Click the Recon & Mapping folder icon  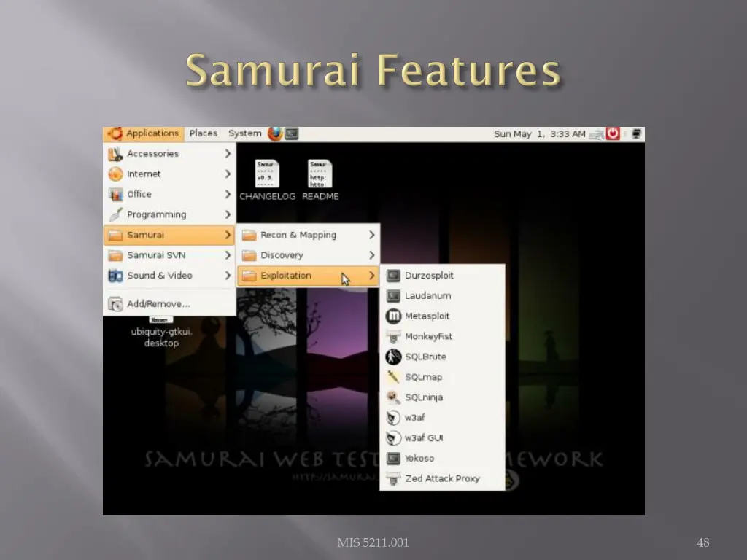pos(249,236)
